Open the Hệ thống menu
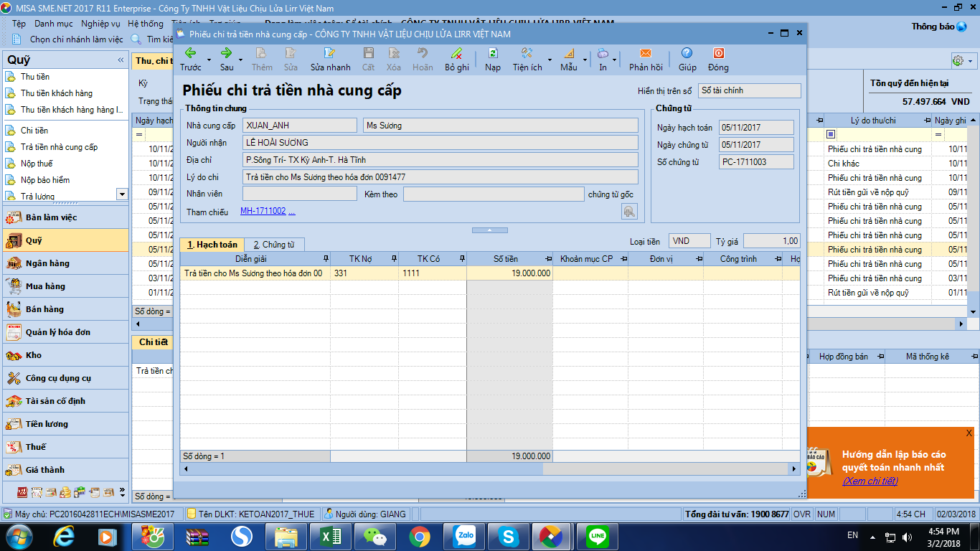 pyautogui.click(x=146, y=24)
